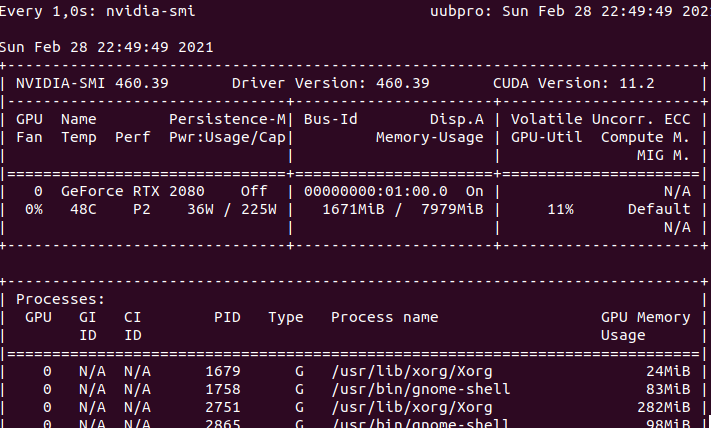Click the power usage '36W / 225W'
Image resolution: width=711 pixels, height=428 pixels.
click(x=232, y=209)
